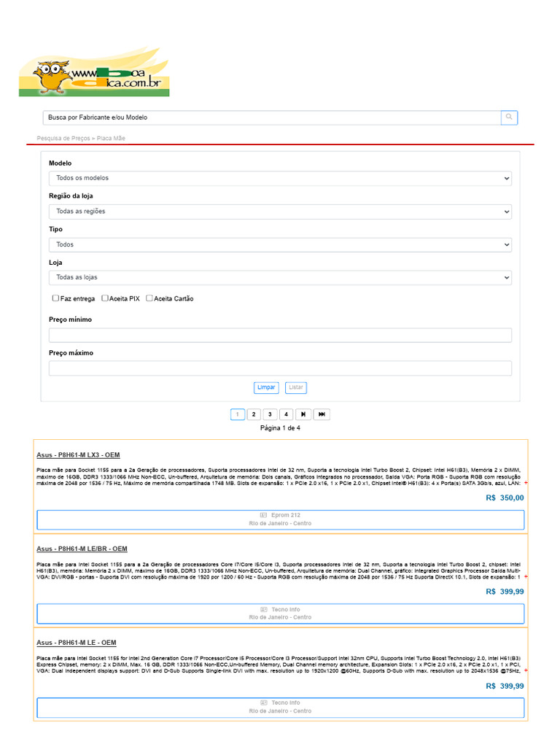Screen dimensions: 560x747
Task: Go to next page arrow icon
Action: (x=303, y=414)
